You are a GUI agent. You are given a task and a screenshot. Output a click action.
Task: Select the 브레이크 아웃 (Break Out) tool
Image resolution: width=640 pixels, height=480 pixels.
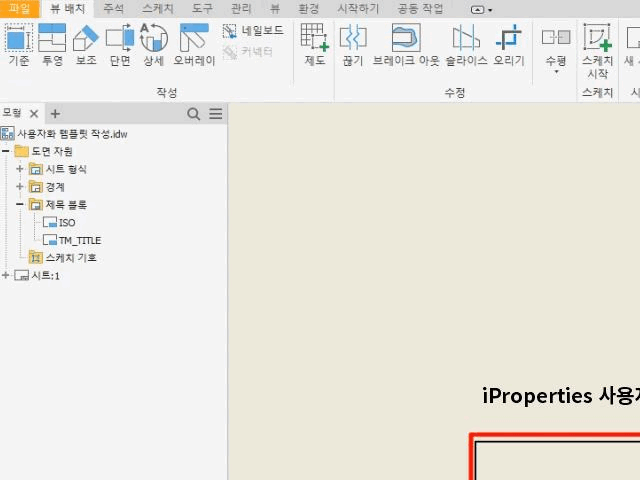tap(406, 44)
